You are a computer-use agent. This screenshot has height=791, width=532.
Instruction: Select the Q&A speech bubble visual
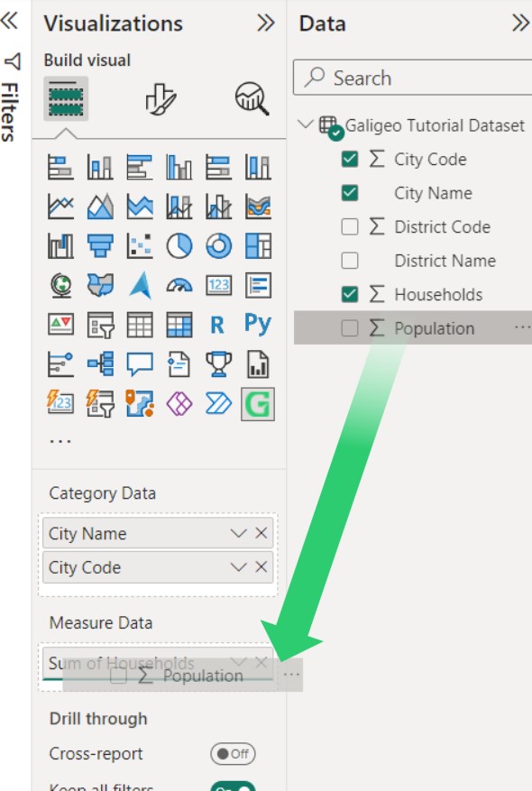click(x=139, y=363)
